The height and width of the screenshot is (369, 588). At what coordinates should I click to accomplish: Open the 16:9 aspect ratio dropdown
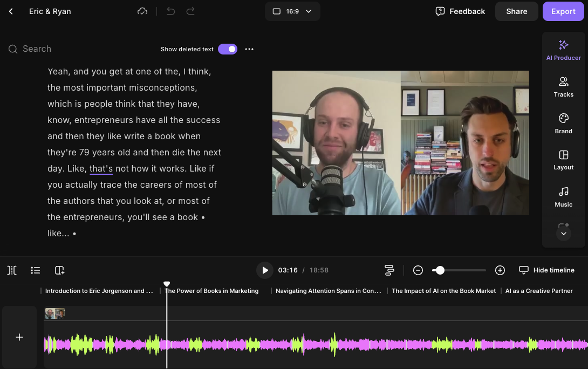point(292,11)
